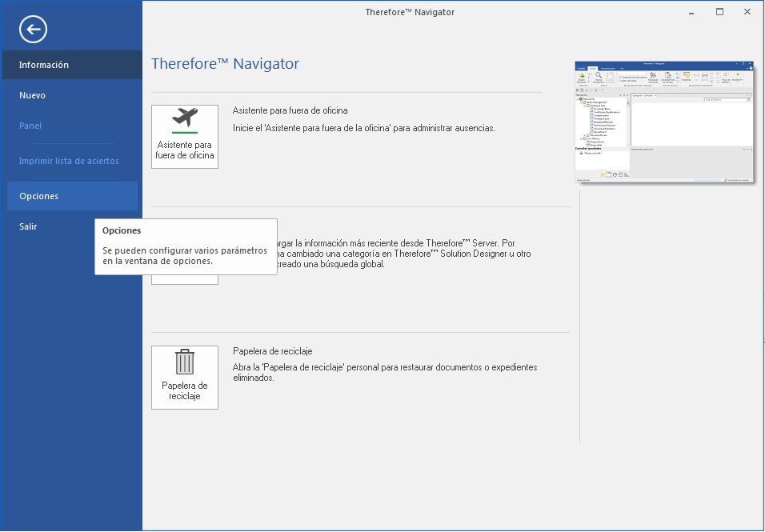Click the large Therefore™ Navigator page heading
Image resolution: width=765 pixels, height=532 pixels.
[225, 64]
